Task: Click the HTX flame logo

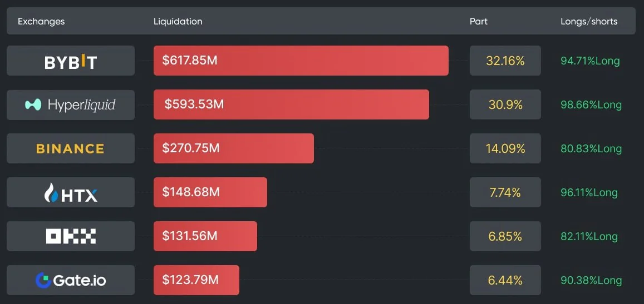Action: coord(52,193)
